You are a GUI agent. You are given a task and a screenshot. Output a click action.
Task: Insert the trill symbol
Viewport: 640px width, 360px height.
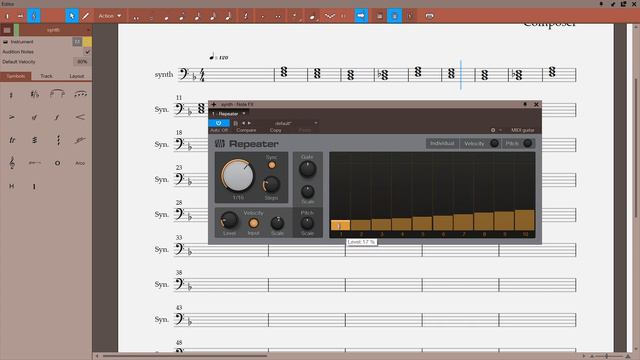coord(11,140)
